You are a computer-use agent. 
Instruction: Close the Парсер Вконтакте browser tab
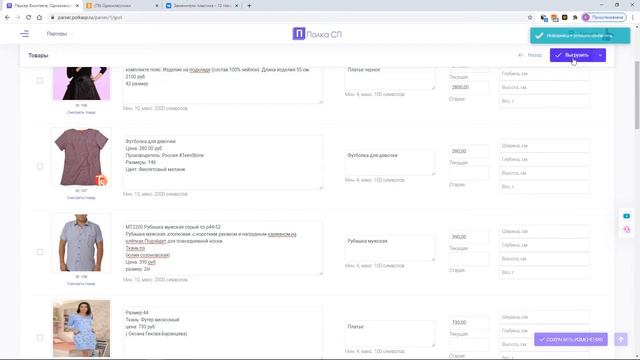pyautogui.click(x=77, y=6)
